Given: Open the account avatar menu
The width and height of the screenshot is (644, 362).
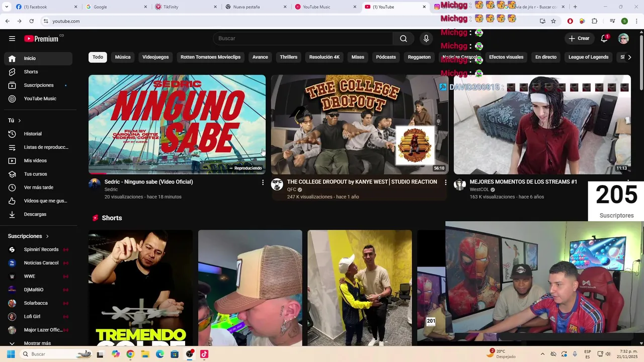Looking at the screenshot, I should 623,39.
